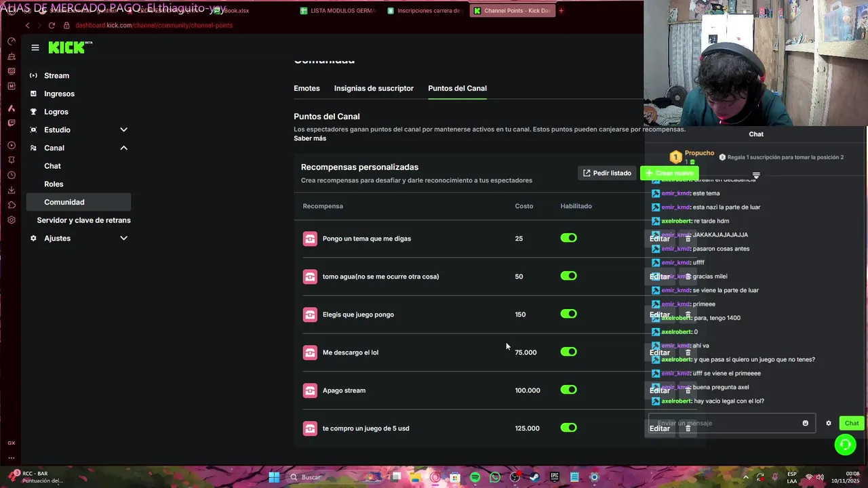Edit the 'Apago stream' reward
This screenshot has width=868, height=488.
pyautogui.click(x=659, y=390)
